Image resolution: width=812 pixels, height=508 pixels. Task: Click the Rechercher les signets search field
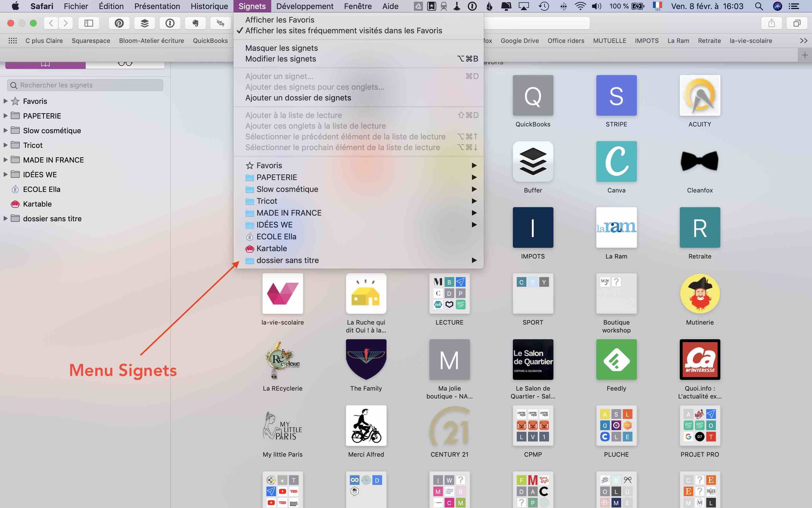pyautogui.click(x=85, y=85)
